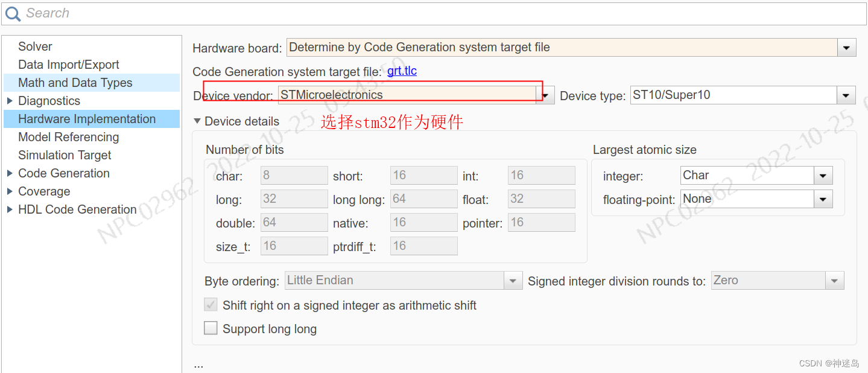Expand the Code Generation node
The width and height of the screenshot is (868, 373).
pyautogui.click(x=10, y=173)
